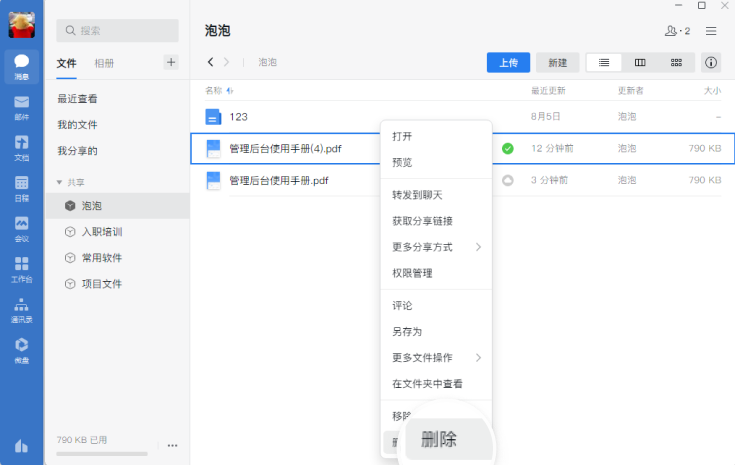The width and height of the screenshot is (735, 465).
Task: Click the plus icon beside 相册 tab
Action: point(171,62)
